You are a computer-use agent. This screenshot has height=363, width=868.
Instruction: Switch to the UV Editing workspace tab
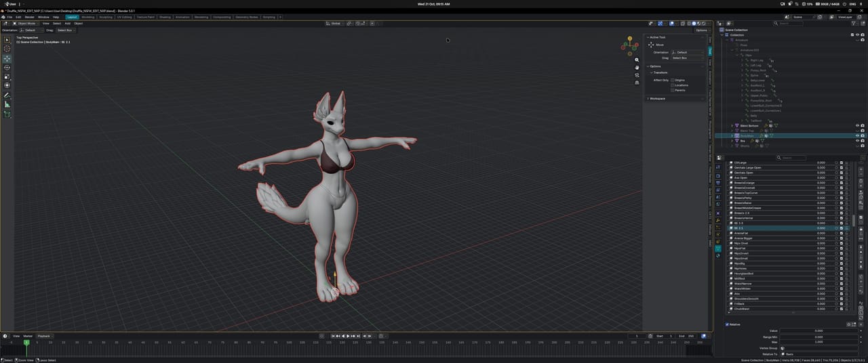[x=124, y=17]
